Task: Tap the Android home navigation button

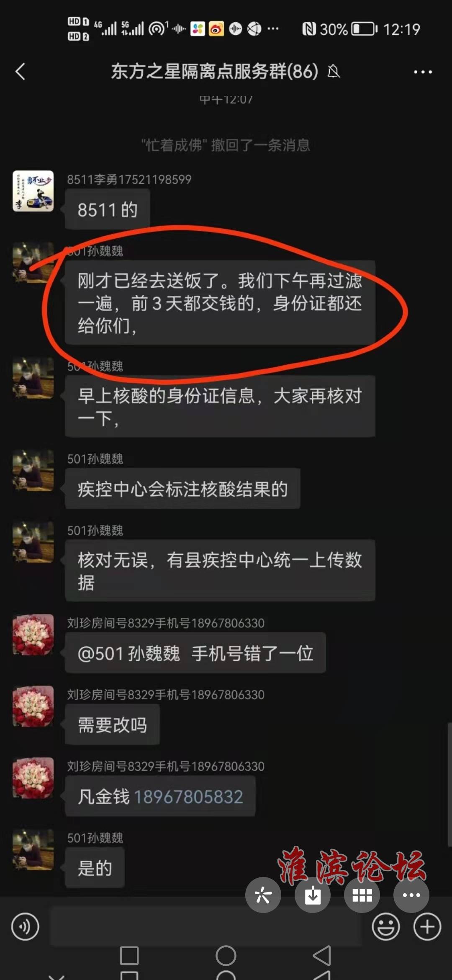Action: (226, 956)
